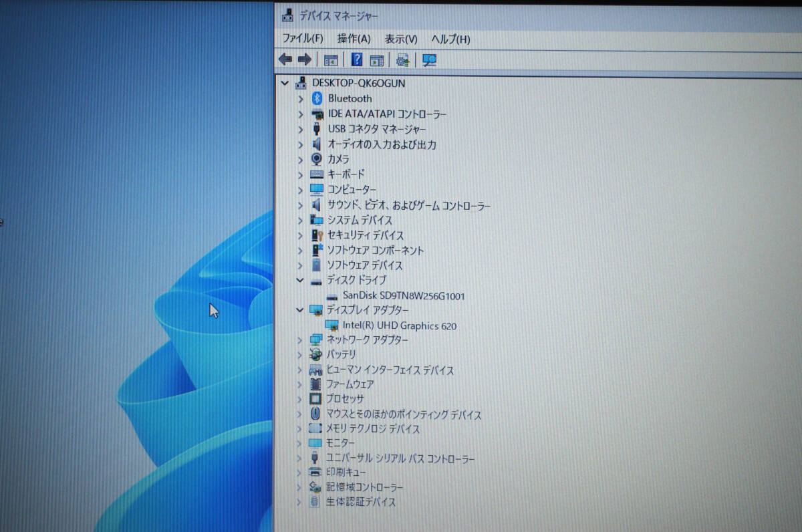Expand the ソフトウェア デバイス category
Screen dimensions: 802x532
point(301,265)
